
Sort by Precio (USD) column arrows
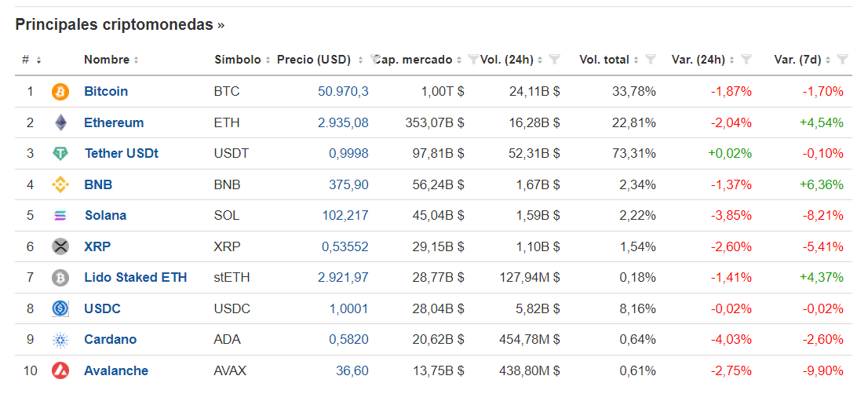tap(360, 60)
